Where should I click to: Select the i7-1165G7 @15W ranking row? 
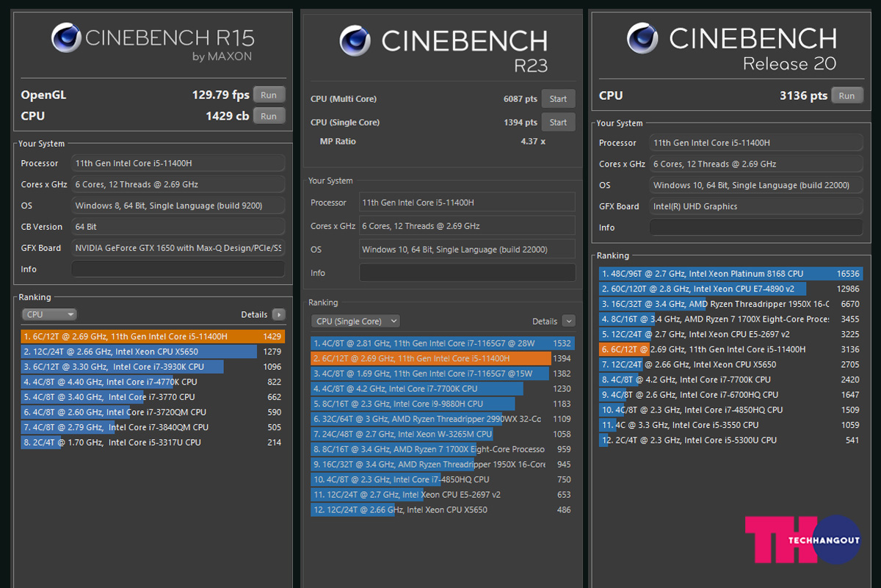443,374
